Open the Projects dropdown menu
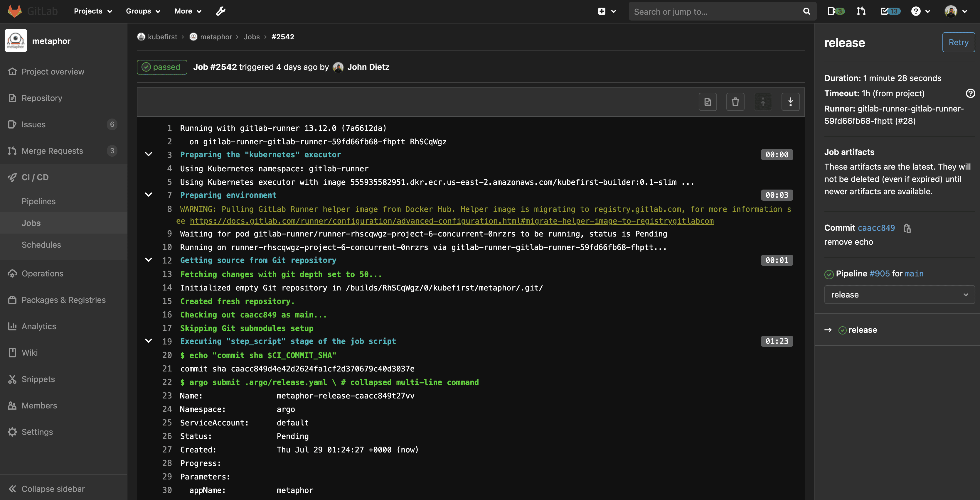The image size is (980, 500). 93,11
